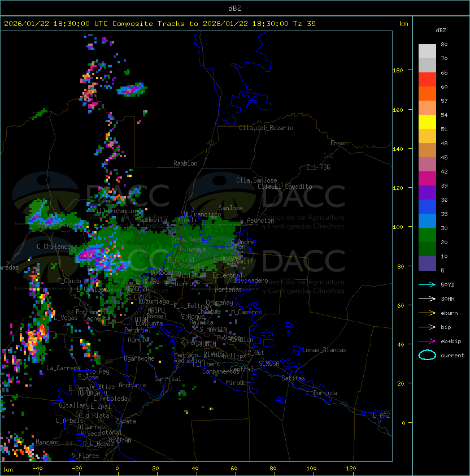Click the 'Clla.del_Rosario' map label

pyautogui.click(x=266, y=128)
